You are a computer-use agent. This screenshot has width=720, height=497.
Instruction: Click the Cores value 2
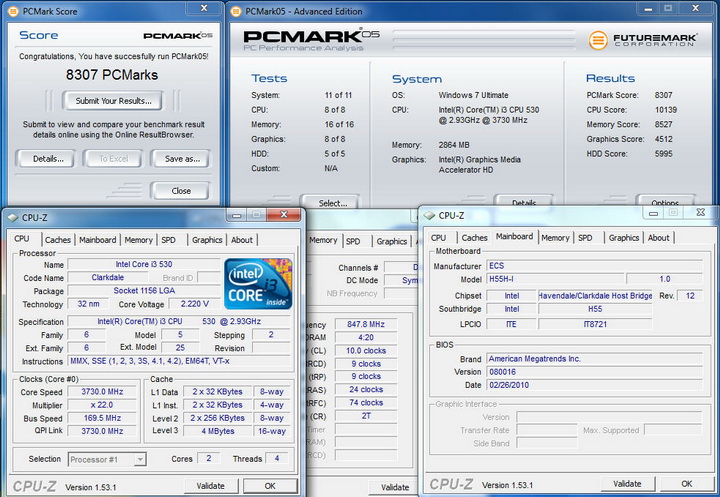pos(209,458)
